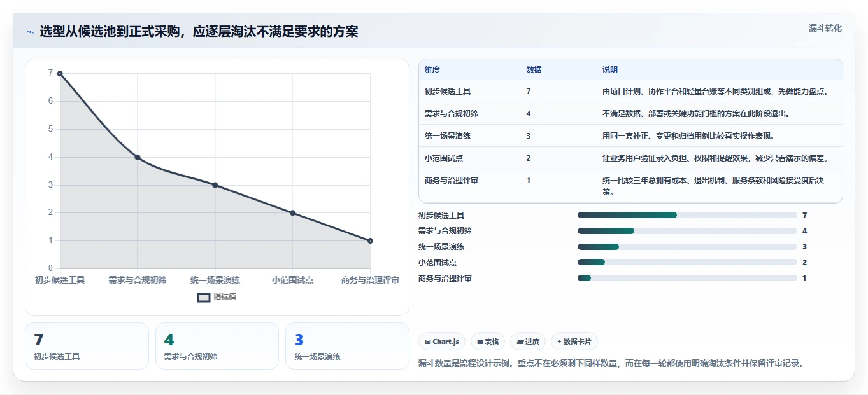This screenshot has width=868, height=395.
Task: Select the 进度 chip
Action: (x=528, y=342)
